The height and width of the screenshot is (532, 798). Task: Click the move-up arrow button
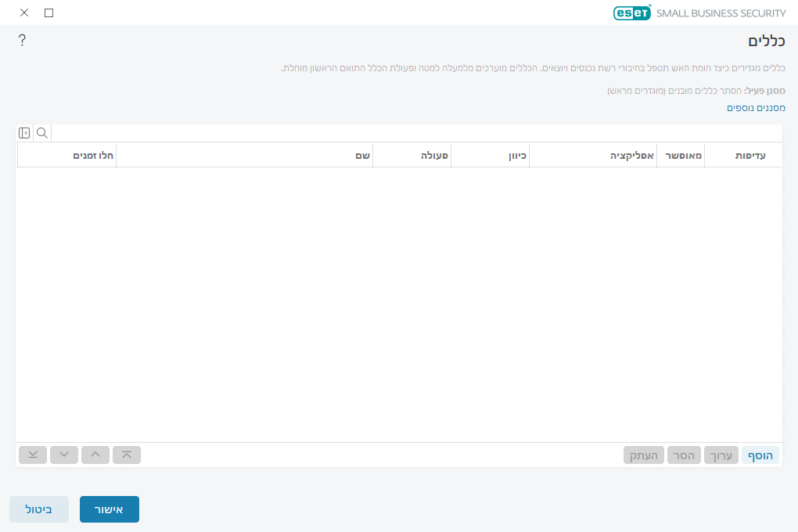(x=95, y=455)
